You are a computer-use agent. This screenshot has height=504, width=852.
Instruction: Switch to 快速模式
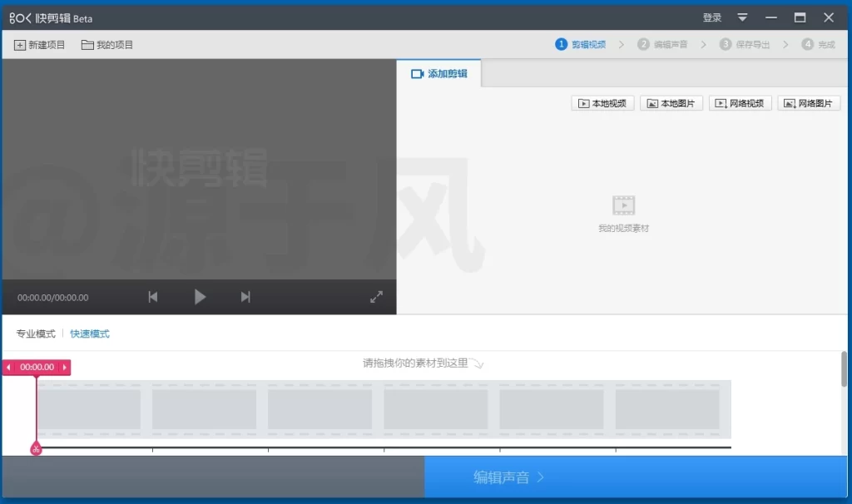point(90,334)
